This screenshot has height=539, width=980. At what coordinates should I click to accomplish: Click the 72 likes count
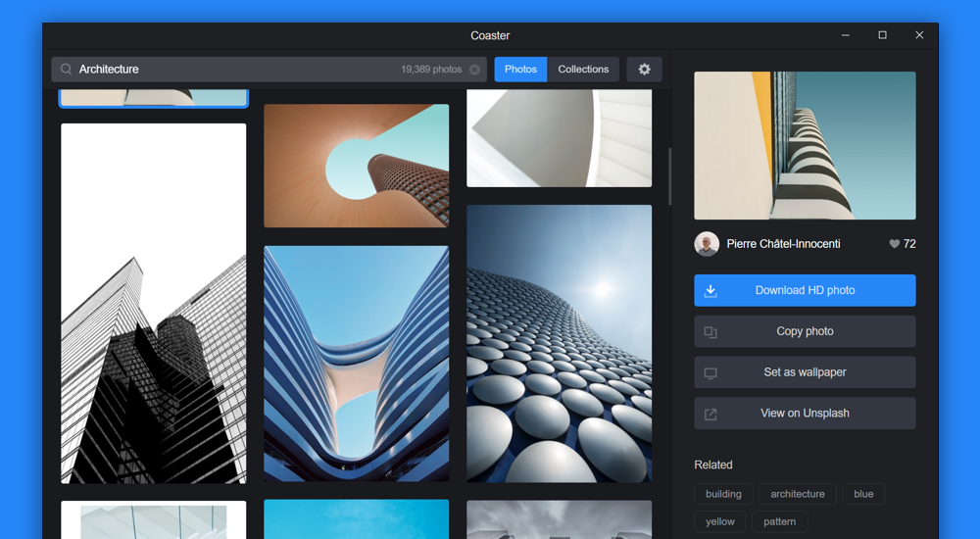point(909,244)
